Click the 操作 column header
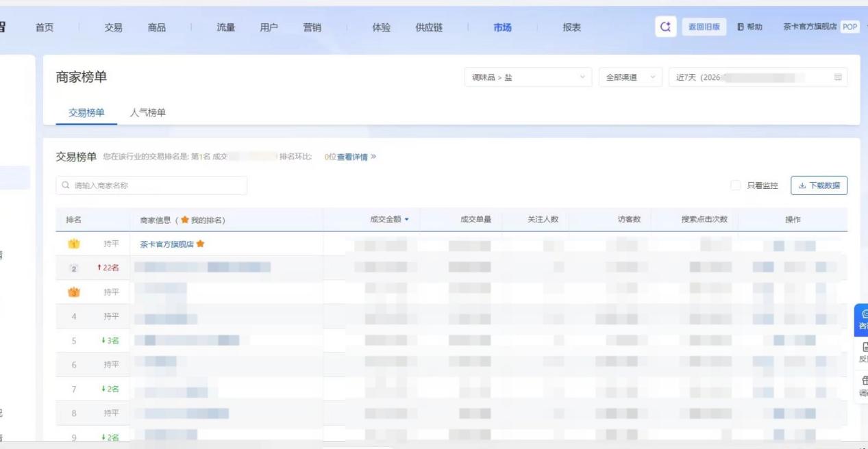The image size is (868, 449). 793,220
